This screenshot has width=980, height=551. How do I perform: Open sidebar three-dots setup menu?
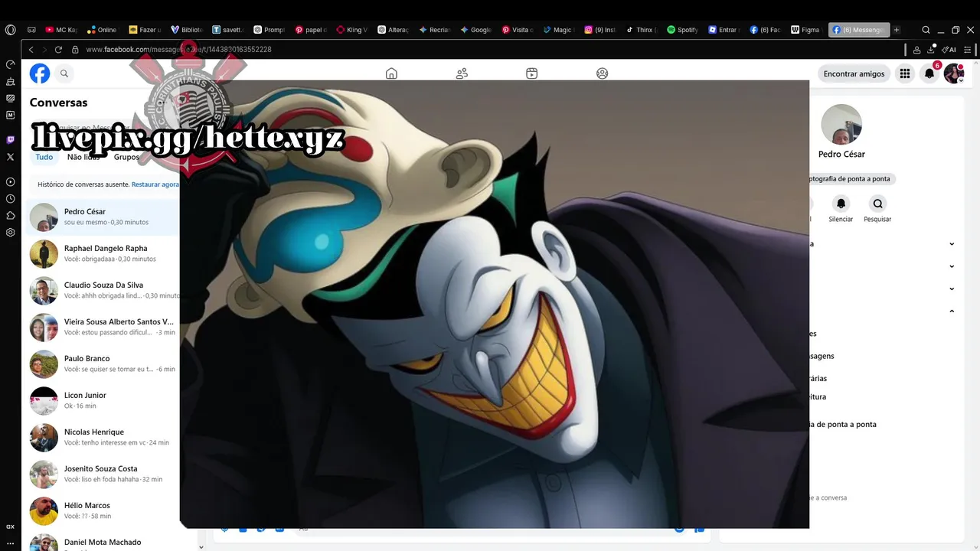point(10,543)
